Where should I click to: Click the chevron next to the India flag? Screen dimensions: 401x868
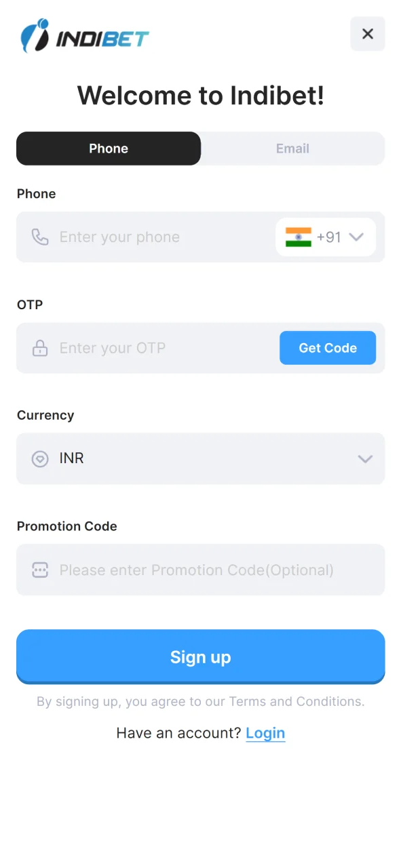pyautogui.click(x=356, y=237)
